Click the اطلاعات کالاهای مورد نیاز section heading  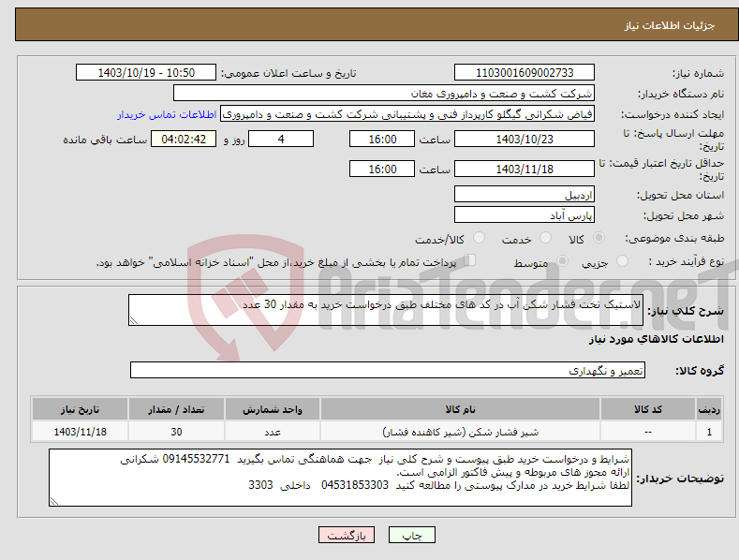(x=656, y=339)
